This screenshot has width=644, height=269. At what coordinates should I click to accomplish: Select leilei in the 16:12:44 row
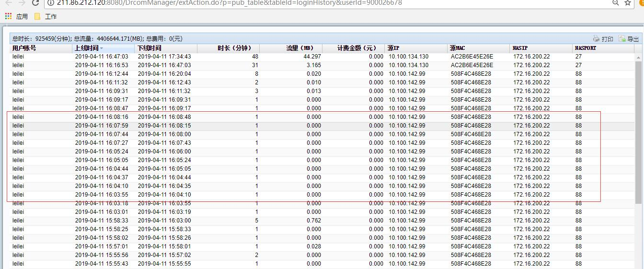(x=18, y=74)
